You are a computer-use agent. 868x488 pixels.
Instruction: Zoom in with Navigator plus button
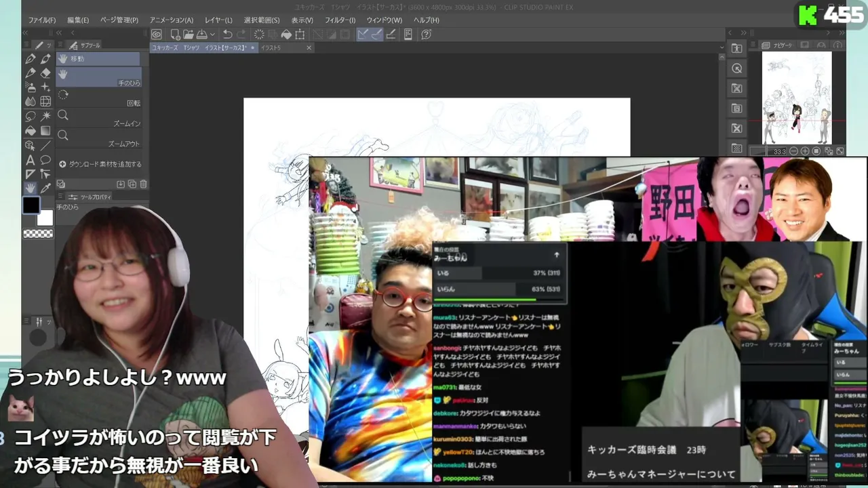coord(805,151)
